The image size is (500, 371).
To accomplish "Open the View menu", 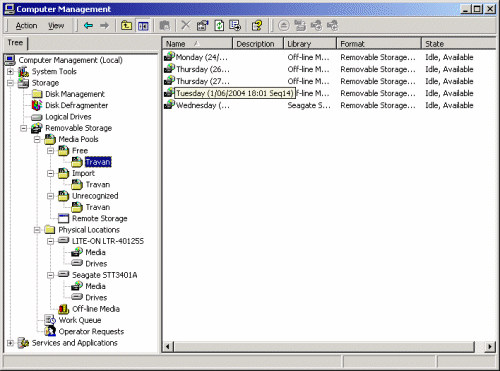I will point(56,26).
